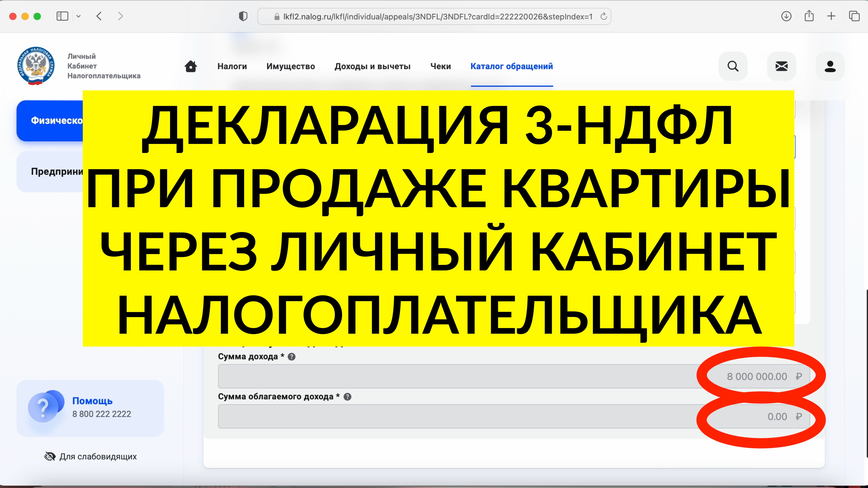Open the Налоги menu item
The image size is (868, 488).
232,66
